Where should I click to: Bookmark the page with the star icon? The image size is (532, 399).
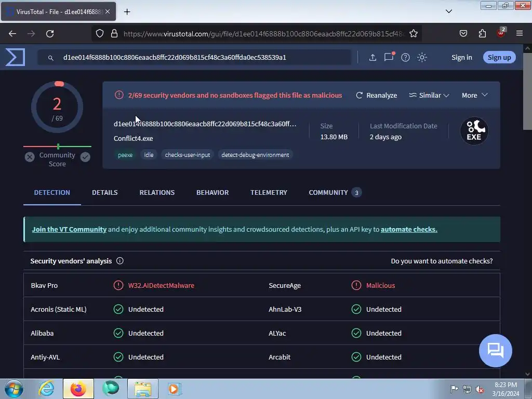coord(413,34)
